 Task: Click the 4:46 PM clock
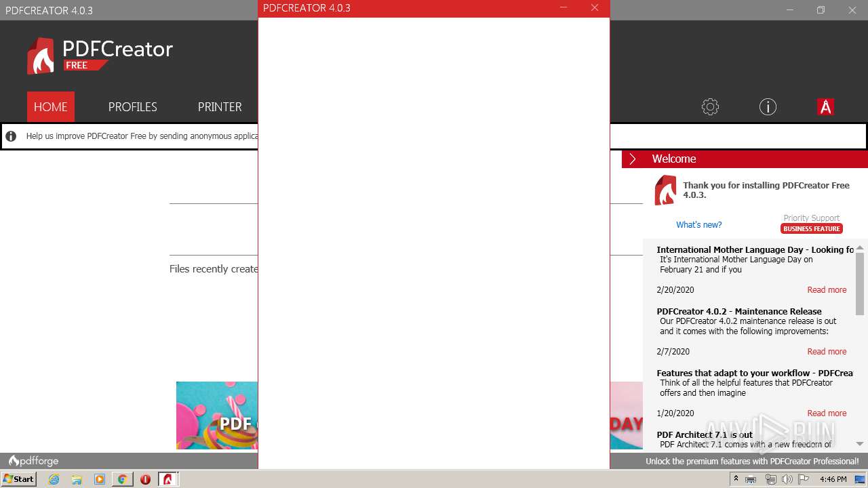pyautogui.click(x=833, y=479)
